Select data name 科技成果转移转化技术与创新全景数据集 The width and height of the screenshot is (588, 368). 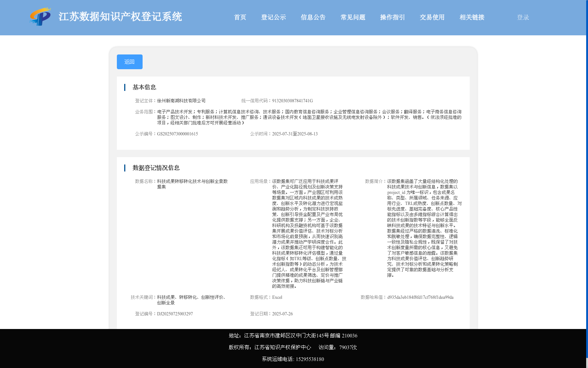pyautogui.click(x=192, y=184)
